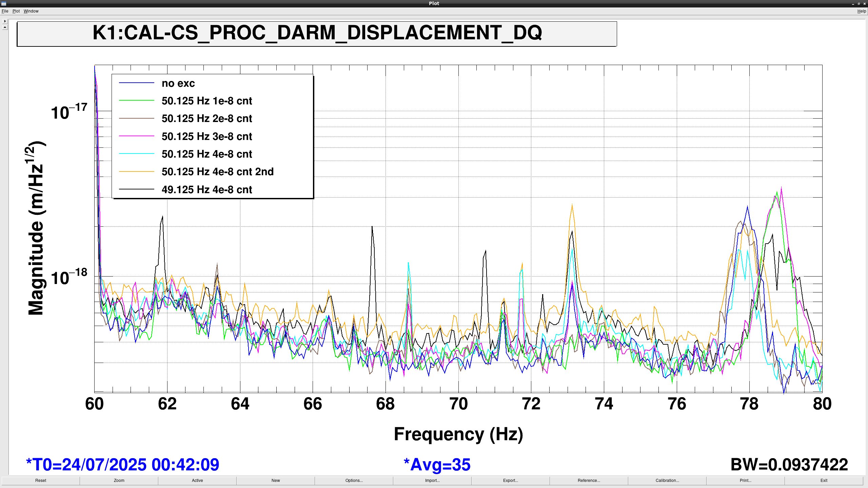Click the Reset button

coord(41,481)
